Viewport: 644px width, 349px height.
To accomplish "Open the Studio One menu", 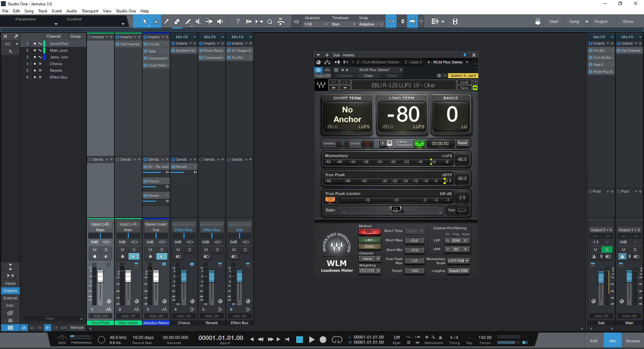I will tap(126, 11).
